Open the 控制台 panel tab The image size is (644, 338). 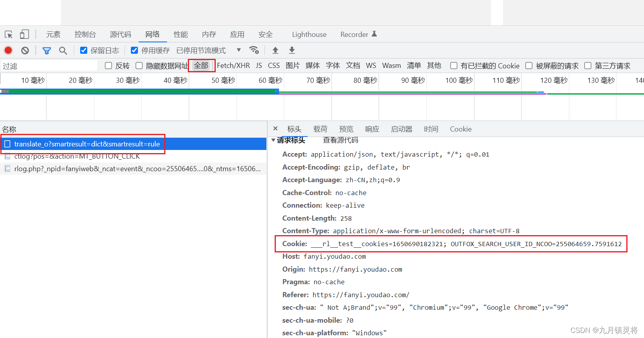point(85,35)
